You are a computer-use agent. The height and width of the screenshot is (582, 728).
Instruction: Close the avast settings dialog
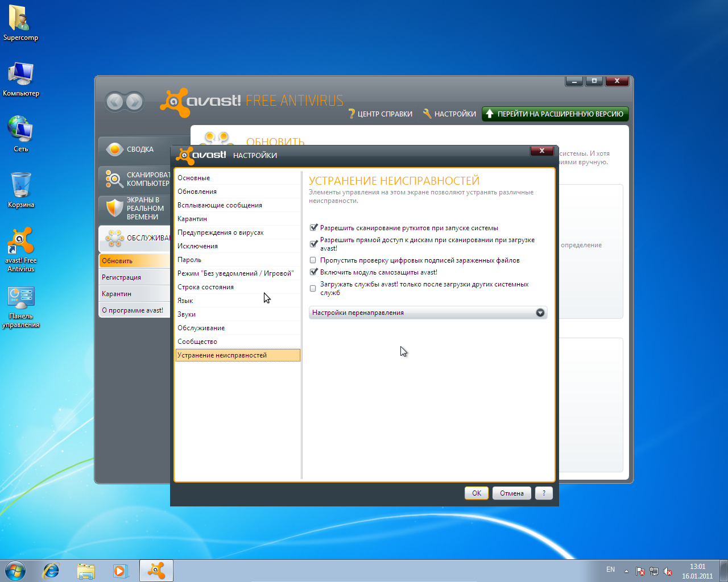coord(542,151)
